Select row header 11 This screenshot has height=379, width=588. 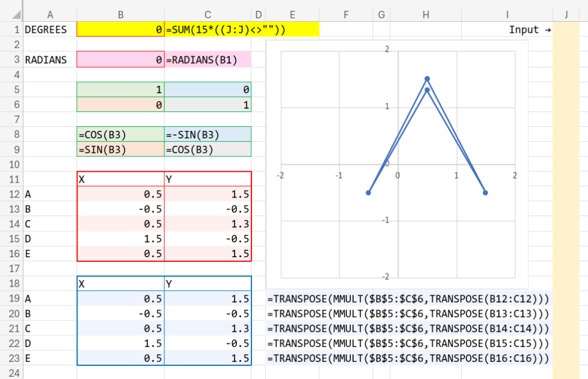(11, 179)
